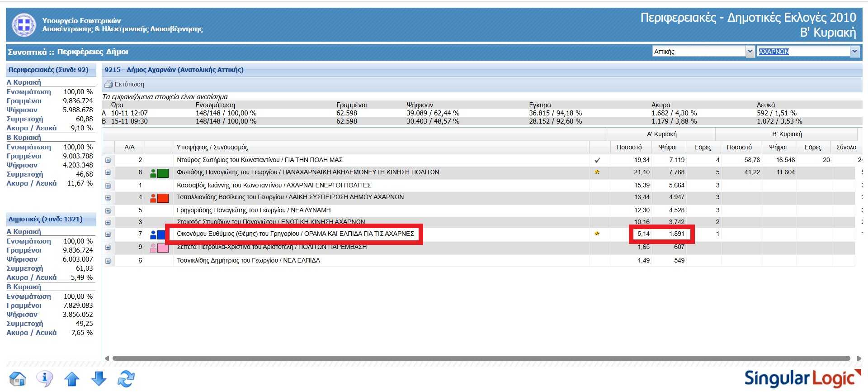This screenshot has height=392, width=868.
Task: Open Περιφερειακές (Συνδ: 92) section
Action: coord(48,70)
